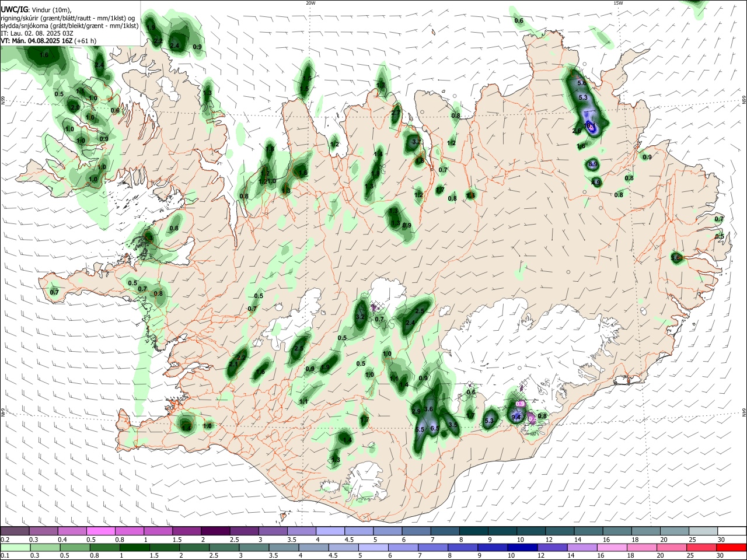Select the rain scale swatch starting at 7

pos(434,547)
